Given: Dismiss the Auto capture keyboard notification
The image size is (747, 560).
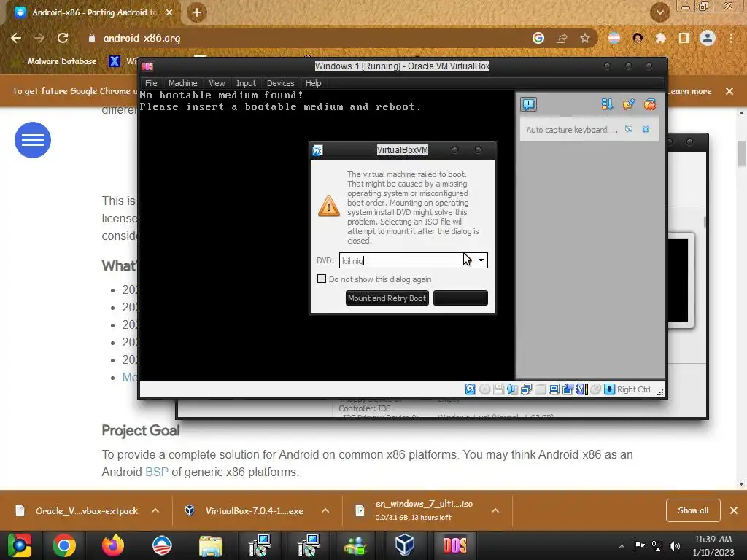Looking at the screenshot, I should (x=646, y=129).
